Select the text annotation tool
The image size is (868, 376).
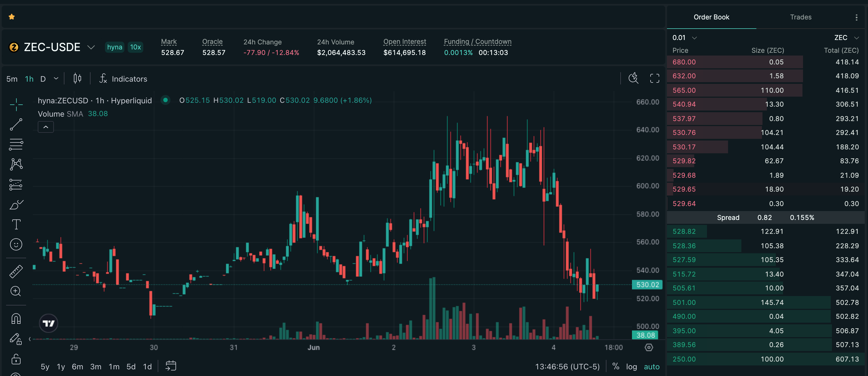point(16,224)
